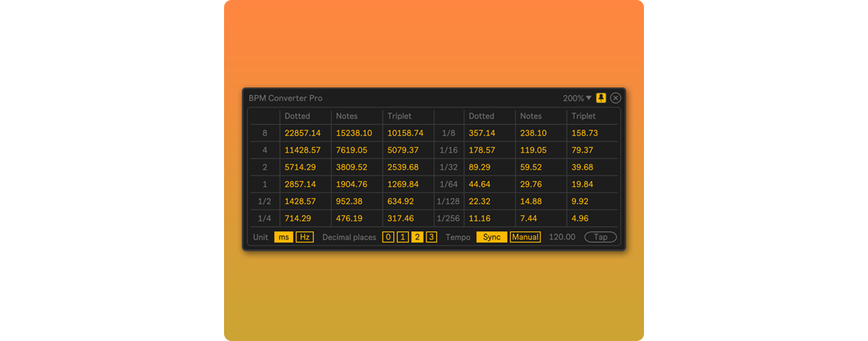The width and height of the screenshot is (868, 341).
Task: Set decimal places to 0
Action: (388, 237)
